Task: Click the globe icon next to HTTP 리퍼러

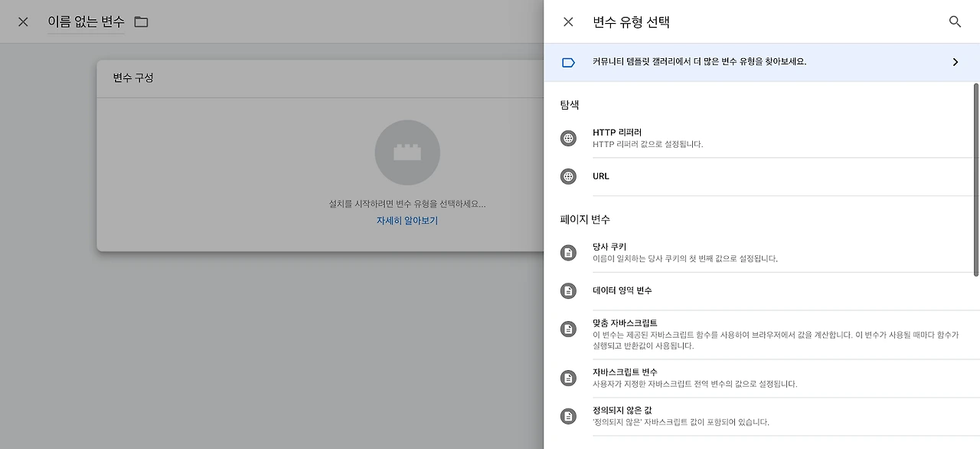Action: [x=568, y=139]
